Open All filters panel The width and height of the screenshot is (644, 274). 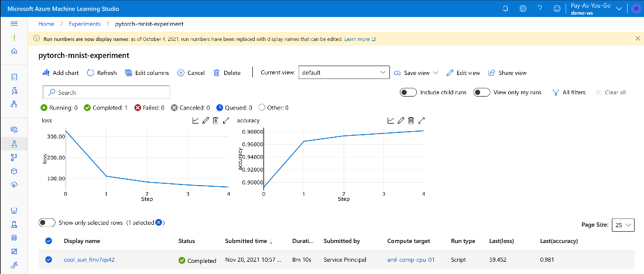click(x=569, y=93)
